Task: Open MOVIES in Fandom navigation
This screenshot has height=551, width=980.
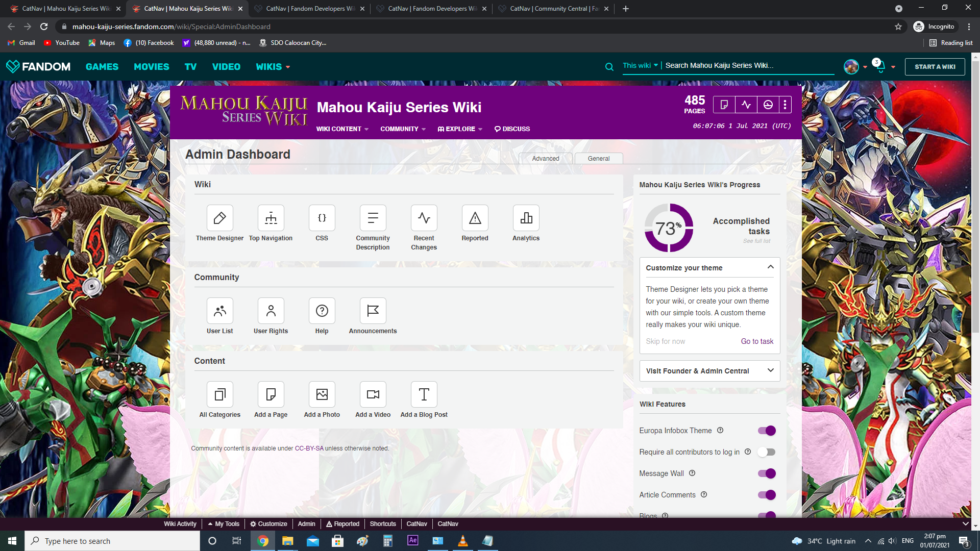Action: pyautogui.click(x=152, y=67)
